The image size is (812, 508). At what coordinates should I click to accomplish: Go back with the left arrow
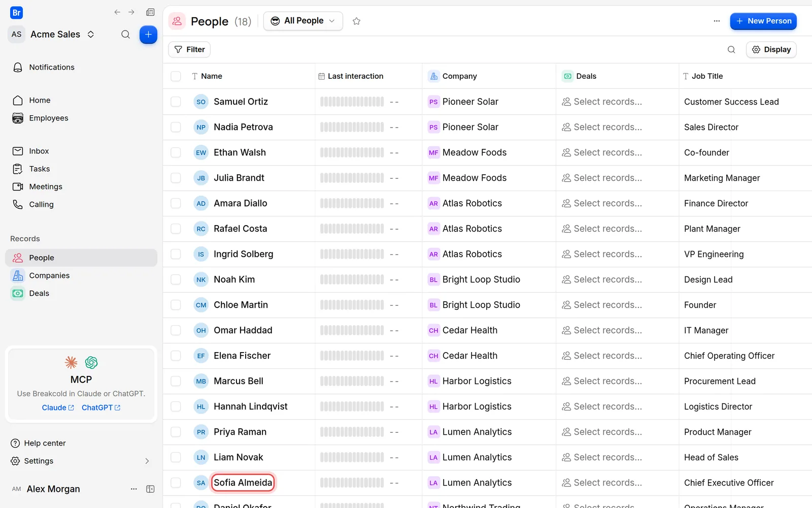pyautogui.click(x=117, y=12)
